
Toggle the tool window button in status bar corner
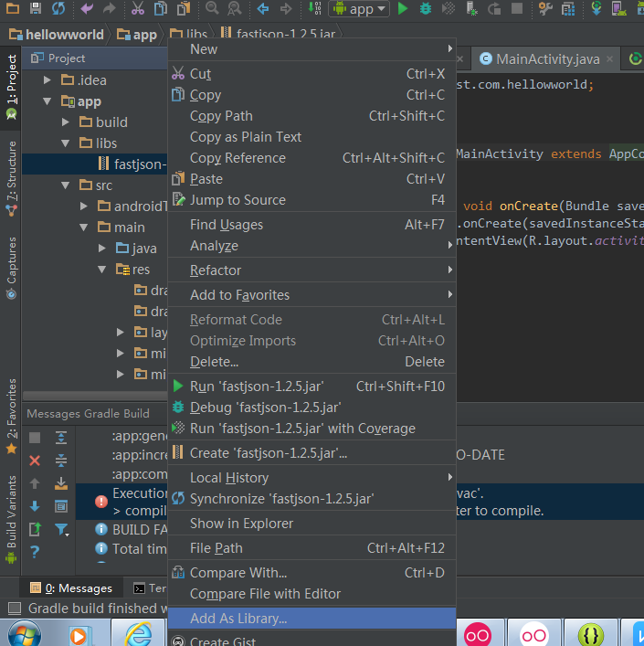click(14, 609)
